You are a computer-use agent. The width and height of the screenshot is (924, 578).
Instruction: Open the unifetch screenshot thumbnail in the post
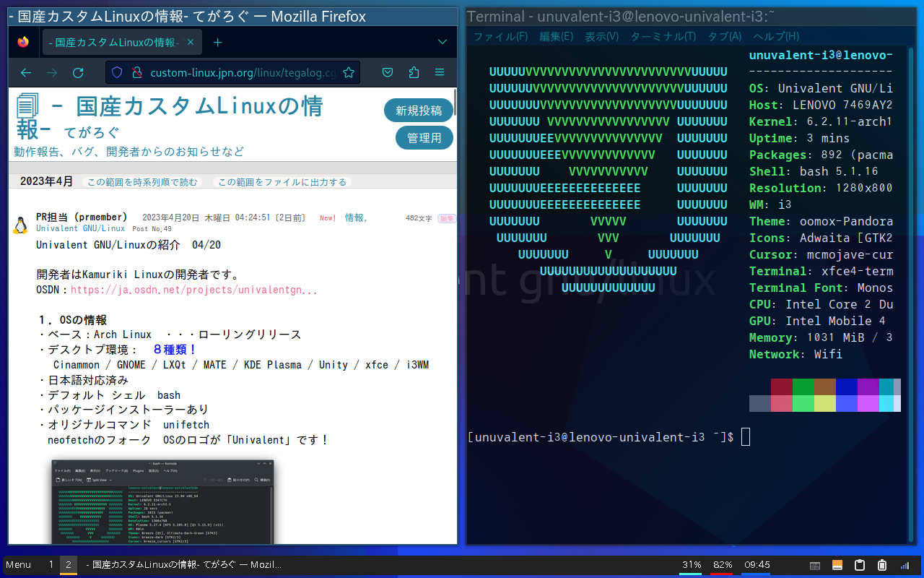(163, 501)
